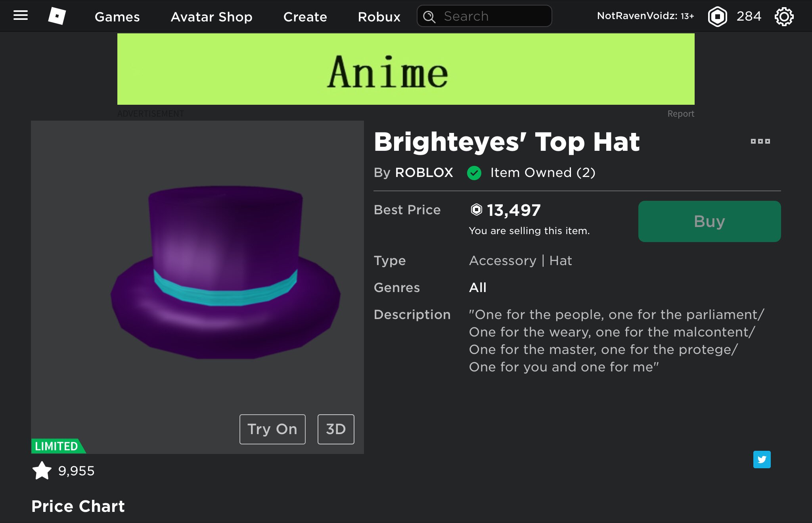The height and width of the screenshot is (523, 812).
Task: Click the ROBLOX creator link
Action: pos(424,173)
